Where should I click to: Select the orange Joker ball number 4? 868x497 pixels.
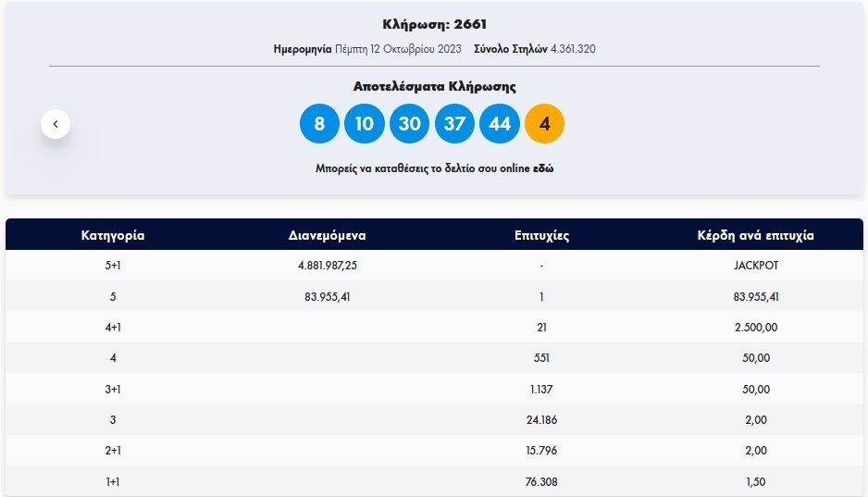tap(544, 124)
